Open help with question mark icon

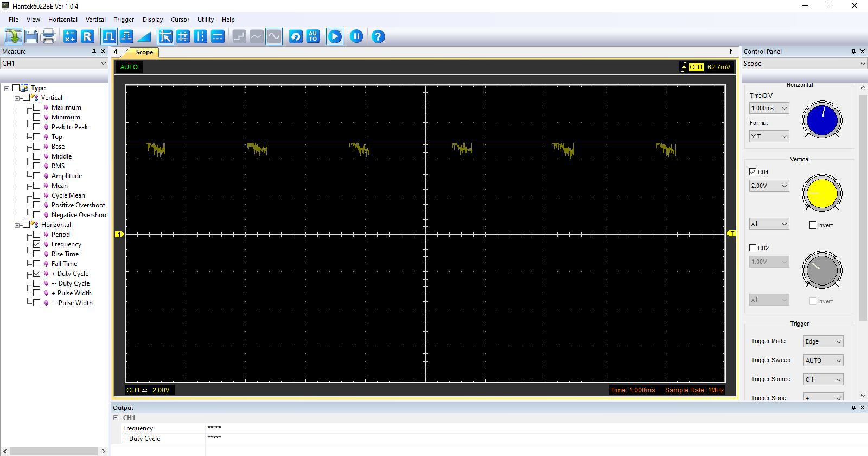378,36
